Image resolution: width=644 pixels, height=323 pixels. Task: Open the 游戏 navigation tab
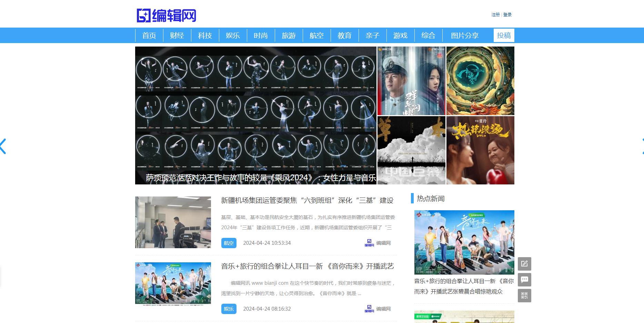(401, 36)
